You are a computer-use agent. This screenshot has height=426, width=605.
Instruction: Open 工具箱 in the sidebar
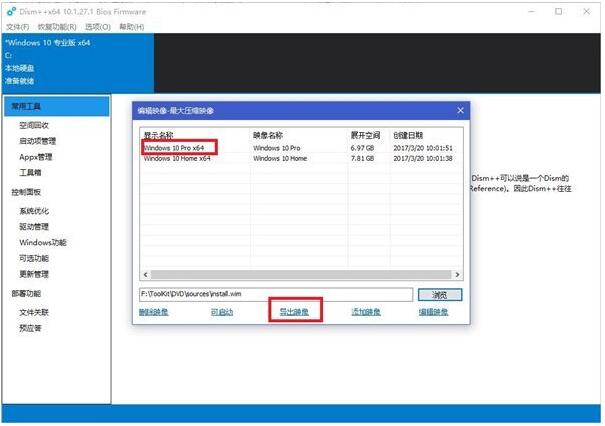click(x=30, y=172)
